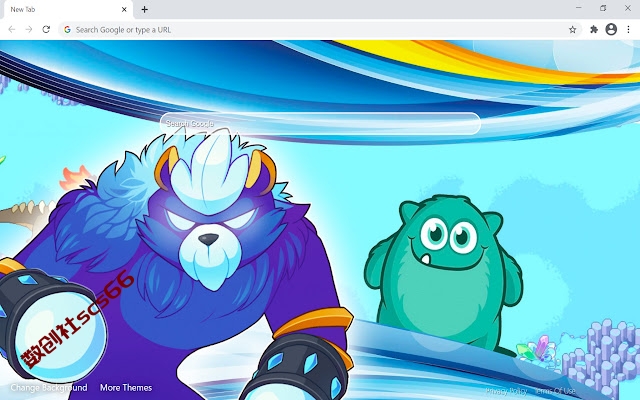Screen dimensions: 640x400
Task: Click Change Background link
Action: (49, 387)
